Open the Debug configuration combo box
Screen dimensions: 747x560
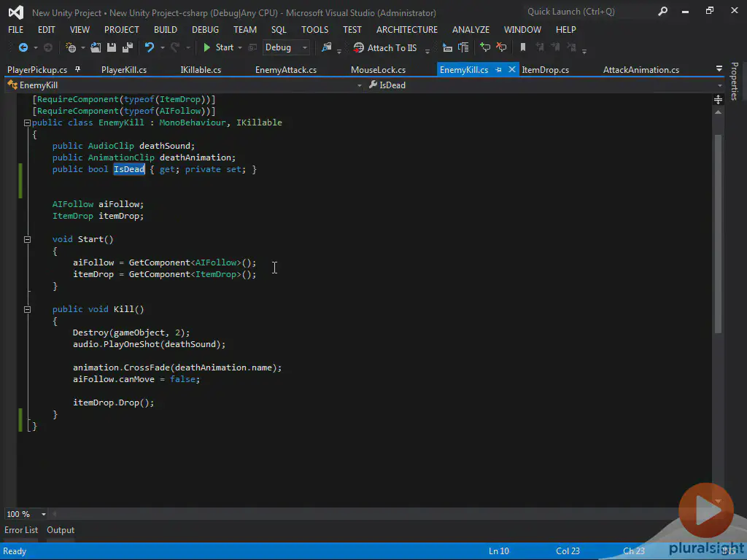pyautogui.click(x=286, y=47)
